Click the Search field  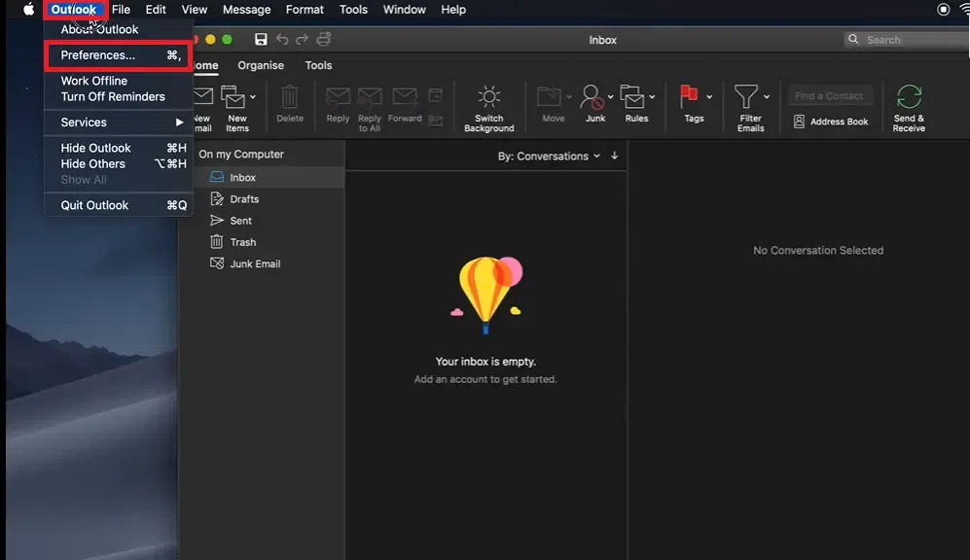[x=907, y=40]
